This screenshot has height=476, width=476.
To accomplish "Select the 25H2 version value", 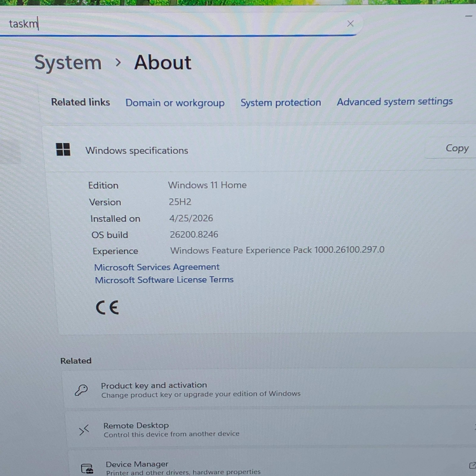I will pyautogui.click(x=180, y=202).
